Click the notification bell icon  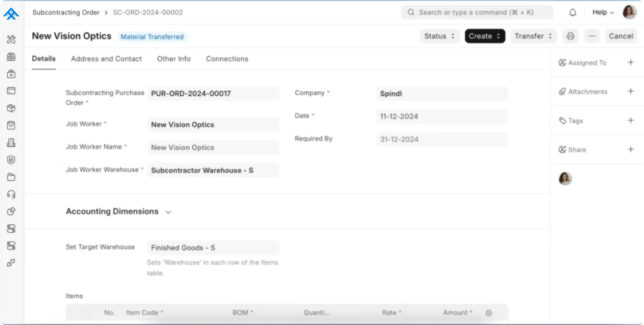click(572, 12)
